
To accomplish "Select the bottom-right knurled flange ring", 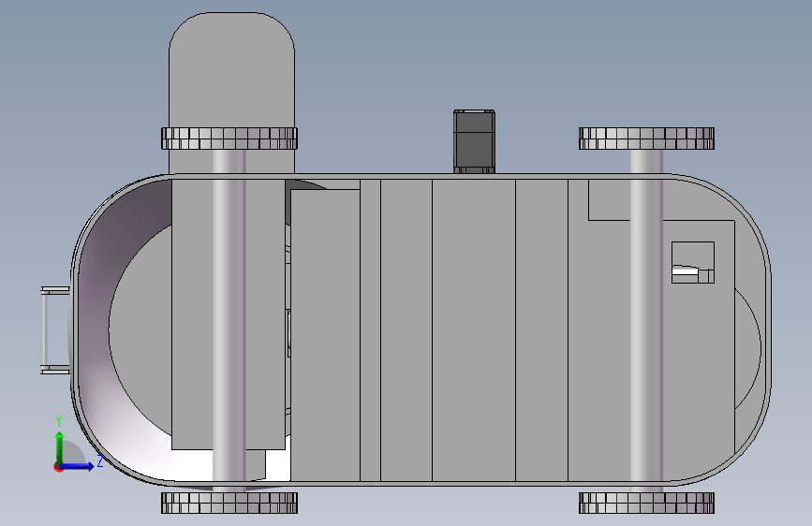I will click(x=646, y=503).
